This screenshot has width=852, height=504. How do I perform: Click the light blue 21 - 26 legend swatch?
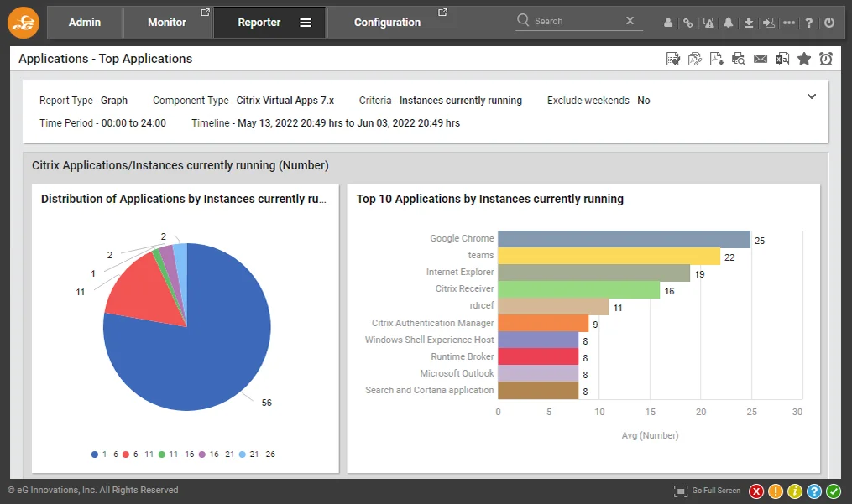coord(243,455)
